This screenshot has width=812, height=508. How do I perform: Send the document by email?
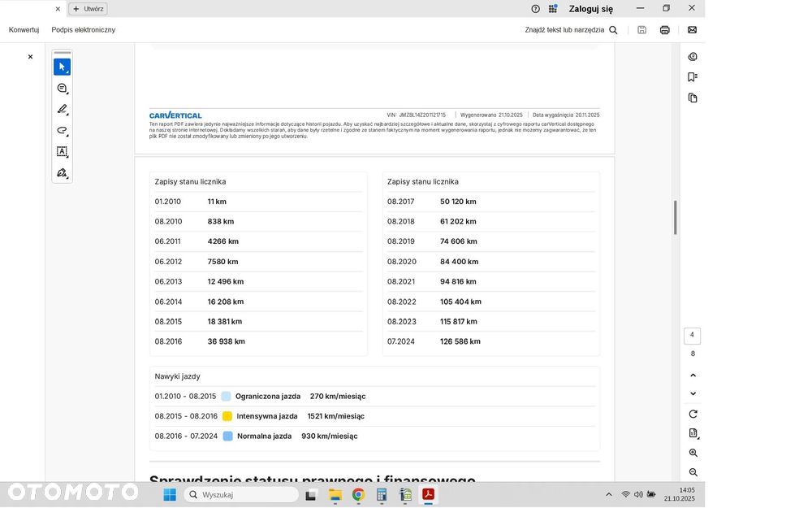692,29
